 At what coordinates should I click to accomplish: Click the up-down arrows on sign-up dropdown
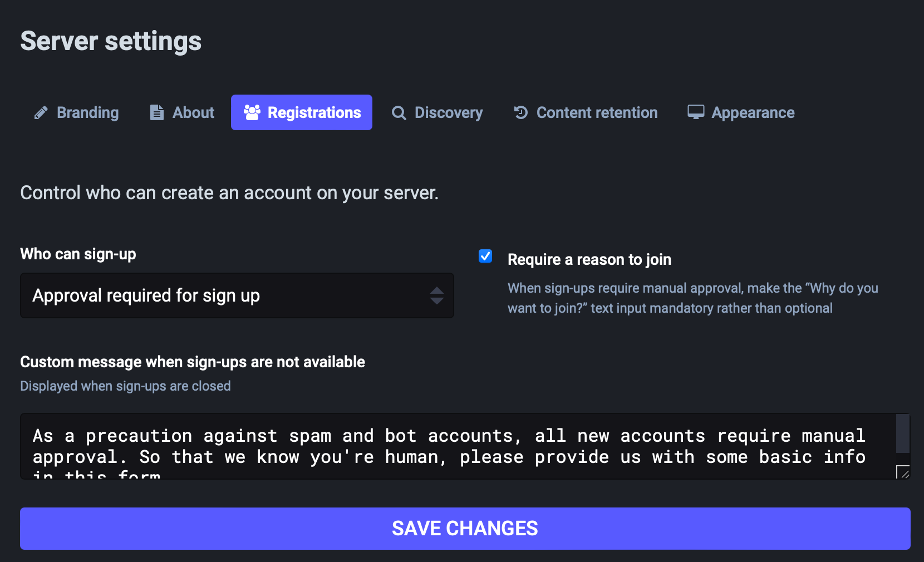[437, 295]
